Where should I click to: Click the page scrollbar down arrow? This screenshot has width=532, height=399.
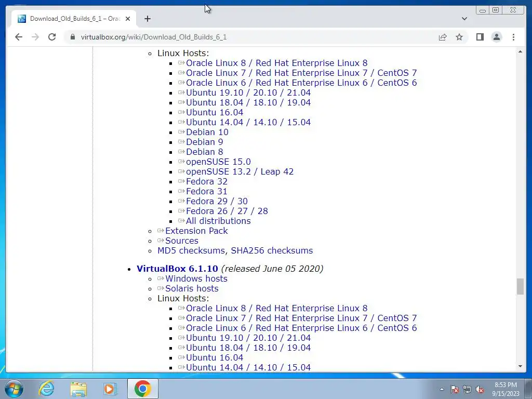point(520,366)
